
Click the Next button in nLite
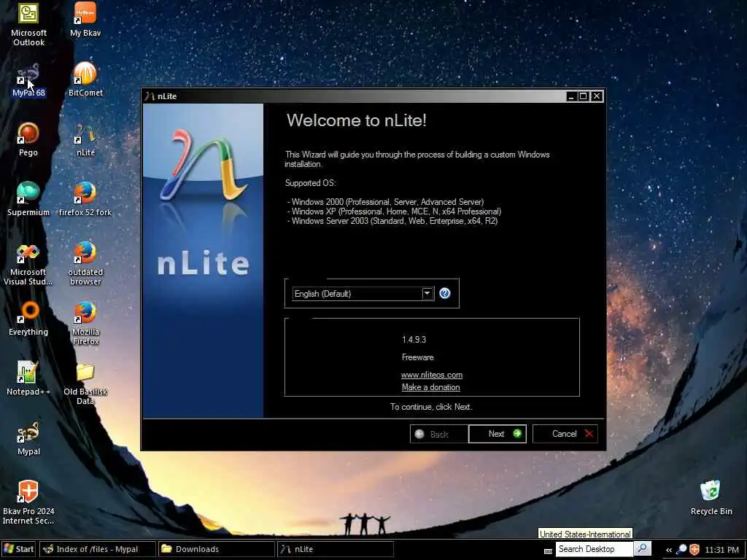coord(498,434)
